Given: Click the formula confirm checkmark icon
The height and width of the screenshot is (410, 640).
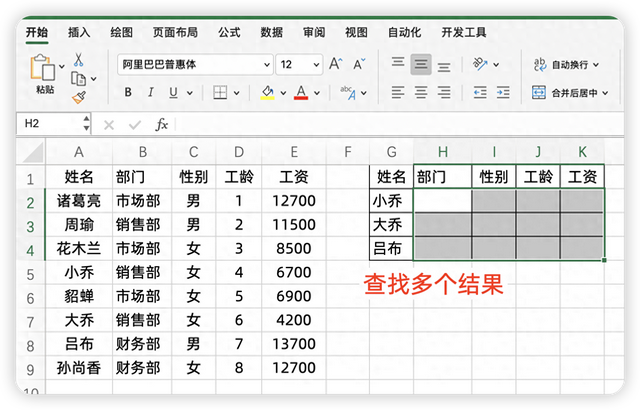Looking at the screenshot, I should click(135, 124).
